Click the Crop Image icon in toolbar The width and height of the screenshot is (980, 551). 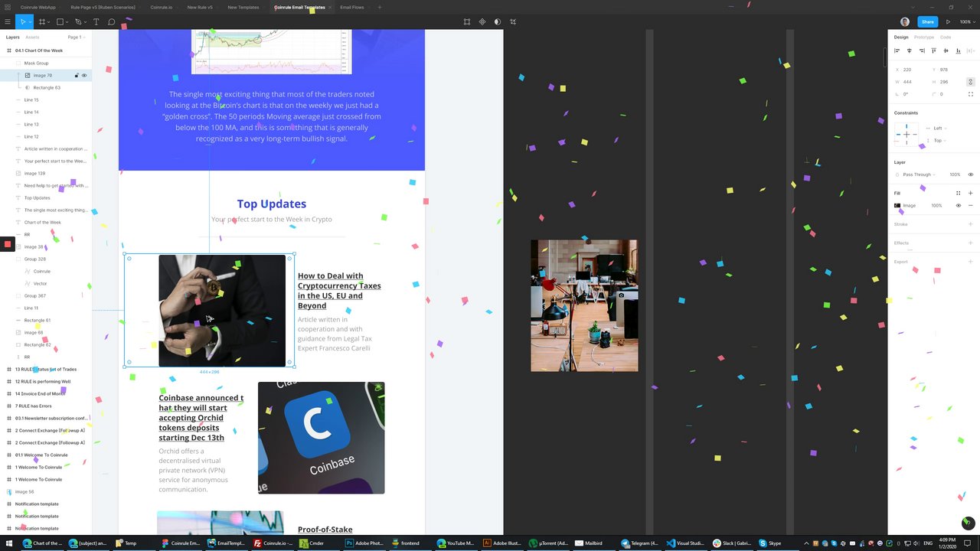click(x=512, y=21)
